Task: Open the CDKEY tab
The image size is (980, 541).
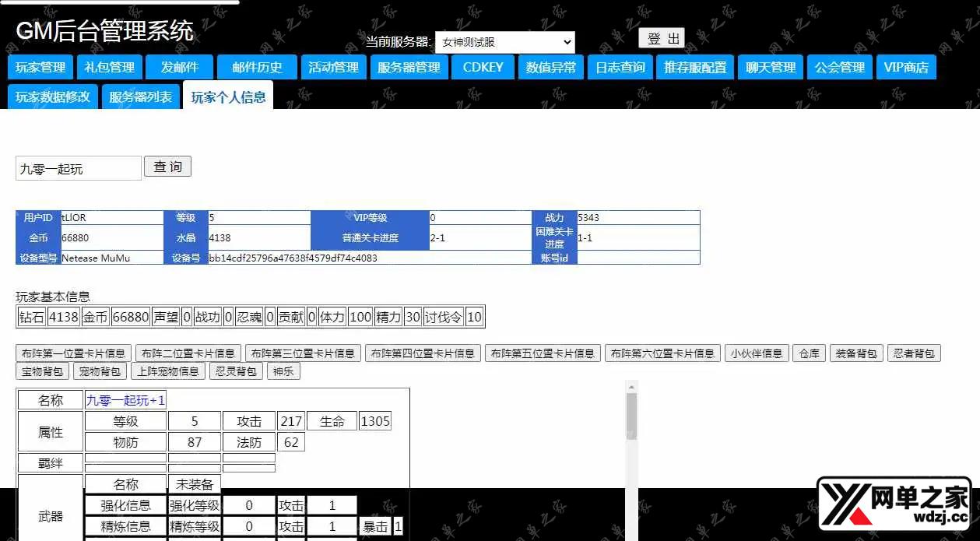Action: coord(483,68)
